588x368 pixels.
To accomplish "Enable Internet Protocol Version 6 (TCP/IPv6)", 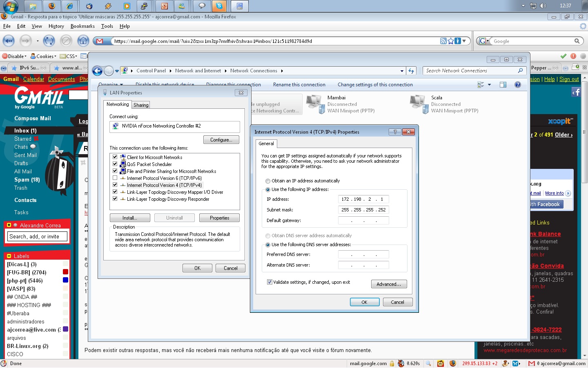I will (115, 178).
